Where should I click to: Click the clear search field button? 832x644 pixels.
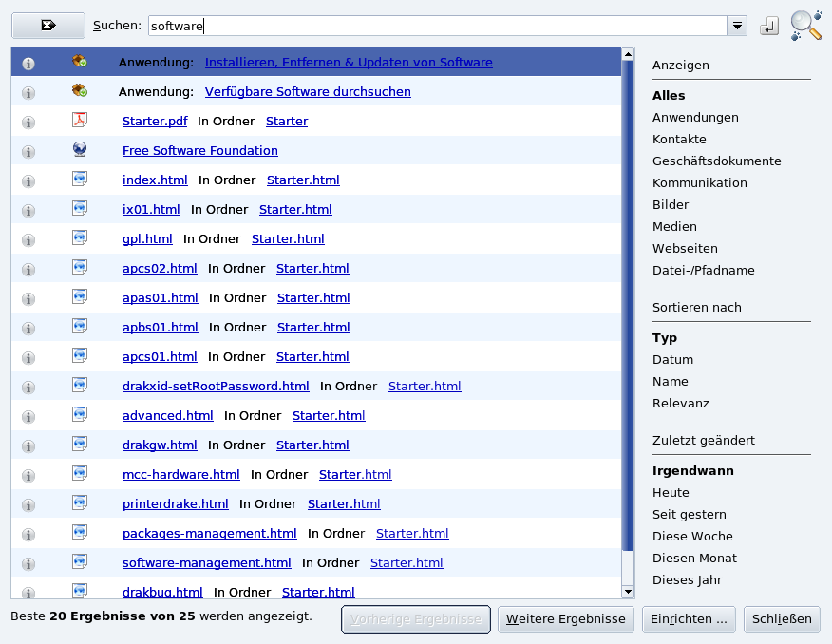pyautogui.click(x=47, y=26)
